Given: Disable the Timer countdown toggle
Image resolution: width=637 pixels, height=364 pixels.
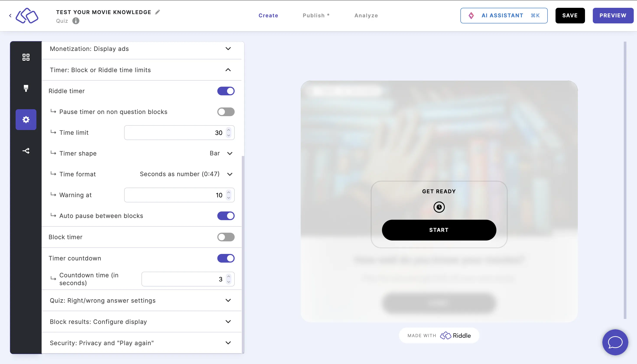Looking at the screenshot, I should coord(226,258).
